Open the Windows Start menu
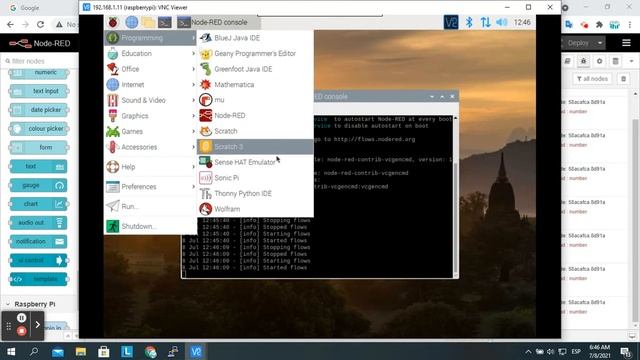Screen dimensions: 640x360 point(11,351)
